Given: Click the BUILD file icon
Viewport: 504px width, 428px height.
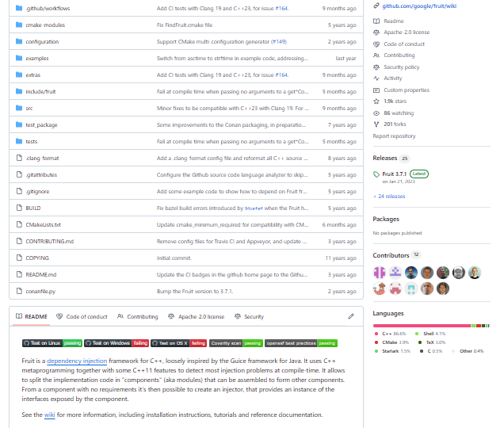Looking at the screenshot, I should (19, 208).
